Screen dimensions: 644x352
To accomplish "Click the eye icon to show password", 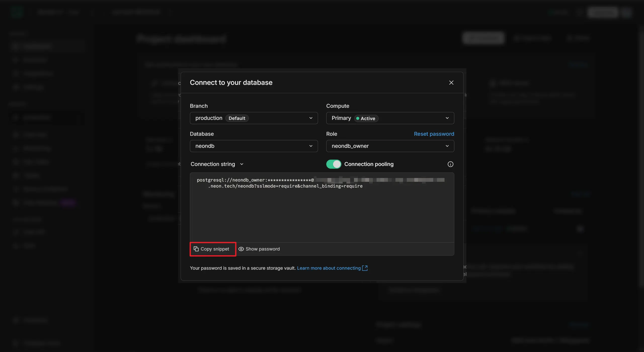I will 241,249.
